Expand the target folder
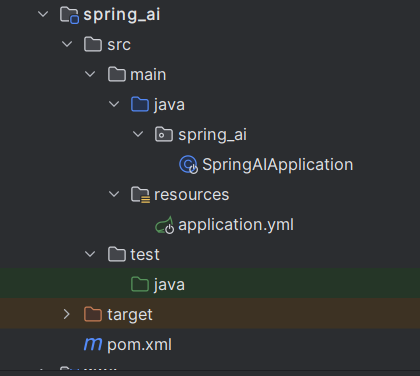This screenshot has height=376, width=420. (x=67, y=314)
